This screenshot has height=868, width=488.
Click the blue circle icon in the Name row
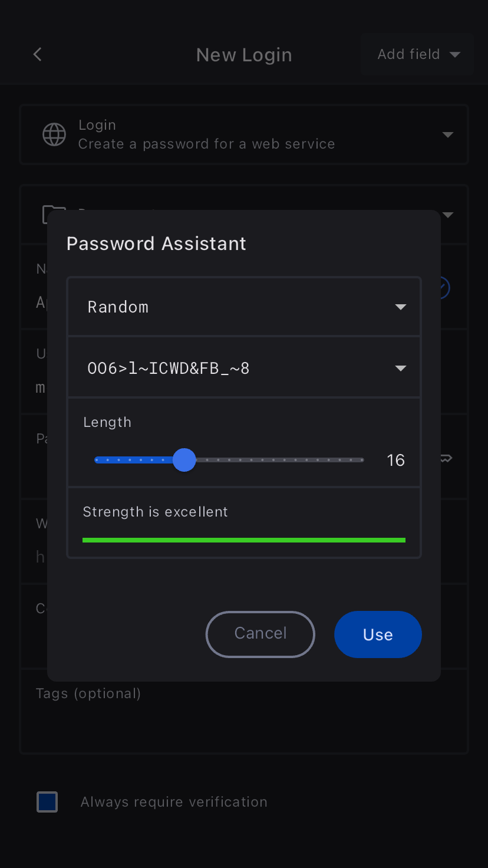point(443,288)
